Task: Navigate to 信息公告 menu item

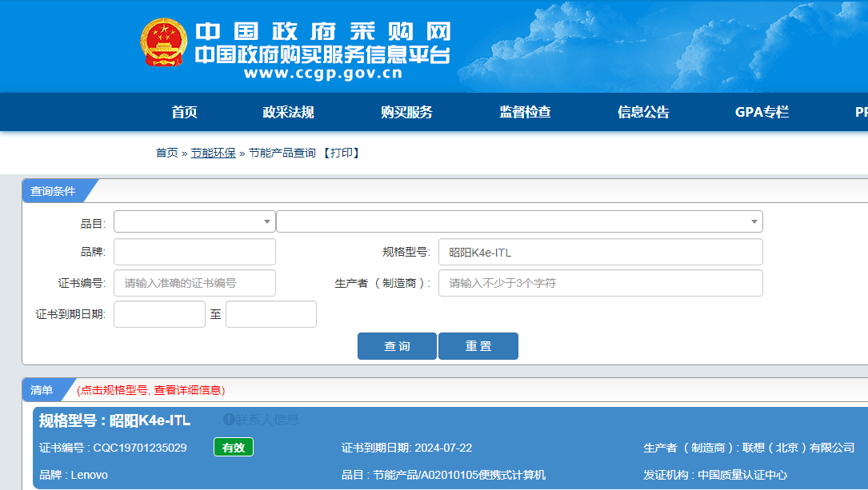Action: coord(643,113)
